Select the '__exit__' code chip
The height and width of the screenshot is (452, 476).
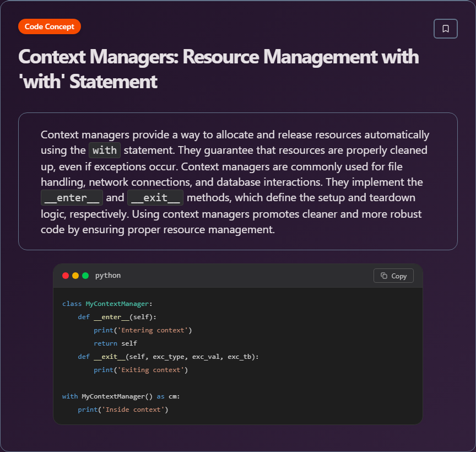pos(155,197)
